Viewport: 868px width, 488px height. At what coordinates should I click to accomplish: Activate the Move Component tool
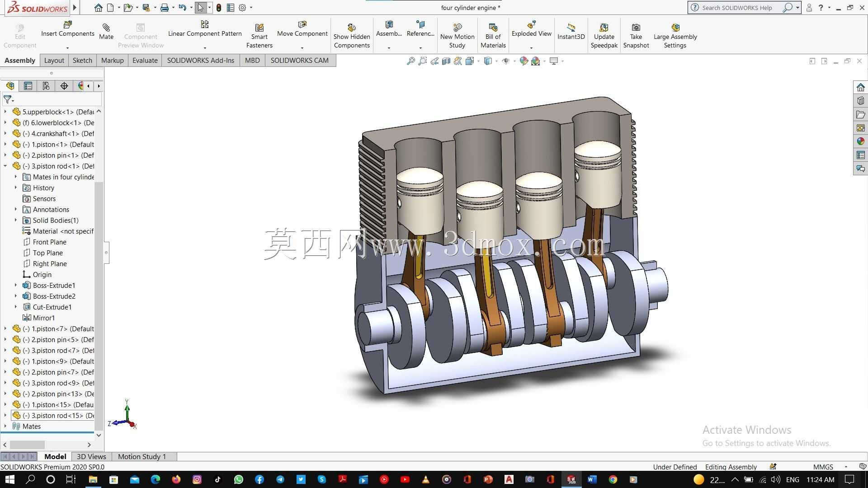point(302,29)
